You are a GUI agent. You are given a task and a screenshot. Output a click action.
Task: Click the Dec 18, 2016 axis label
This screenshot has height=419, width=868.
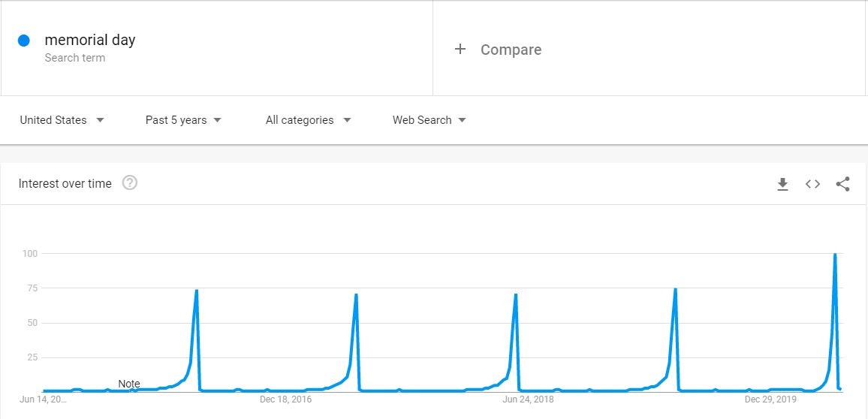point(285,399)
